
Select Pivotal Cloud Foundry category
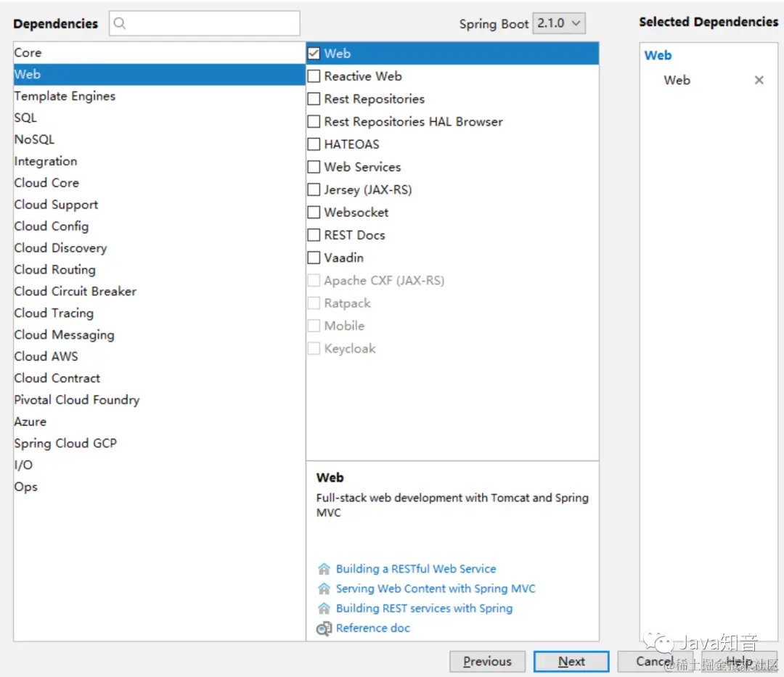pyautogui.click(x=160, y=401)
